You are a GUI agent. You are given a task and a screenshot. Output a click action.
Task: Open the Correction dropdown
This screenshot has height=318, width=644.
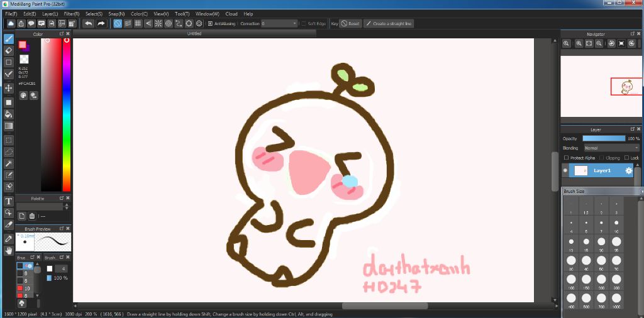point(279,23)
